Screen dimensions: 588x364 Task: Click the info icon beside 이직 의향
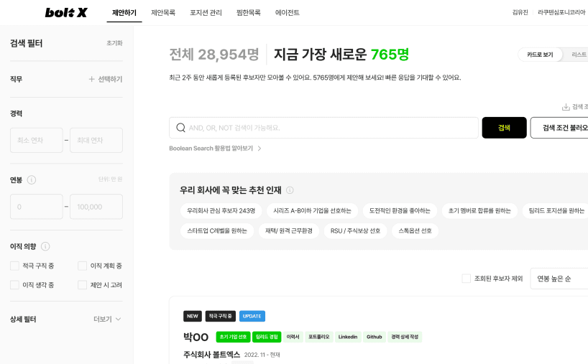click(x=45, y=246)
